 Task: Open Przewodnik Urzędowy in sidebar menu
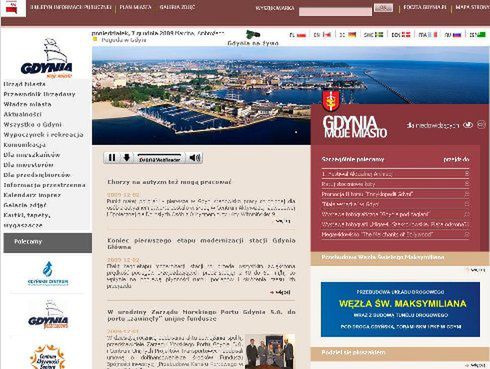click(39, 94)
